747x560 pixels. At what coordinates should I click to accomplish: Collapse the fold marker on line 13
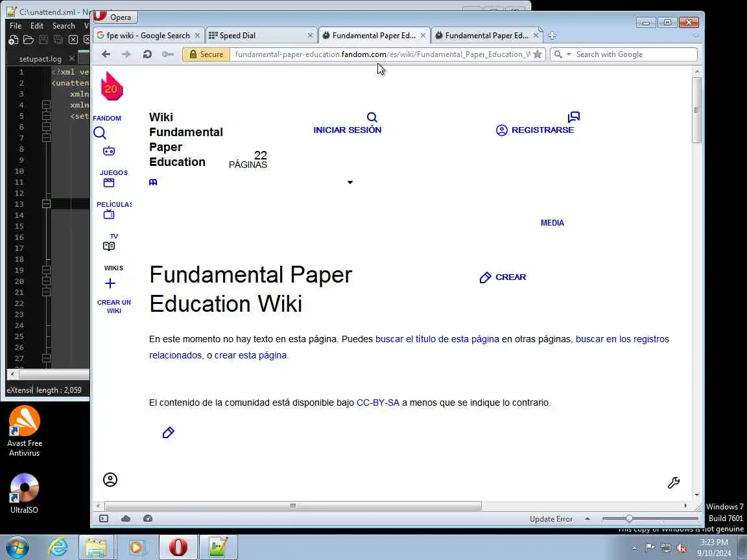[46, 204]
